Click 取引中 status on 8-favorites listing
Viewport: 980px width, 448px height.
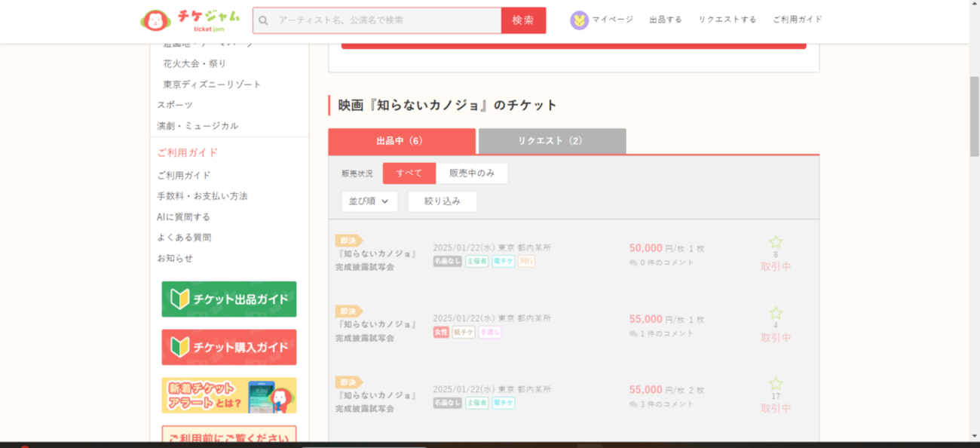(776, 266)
